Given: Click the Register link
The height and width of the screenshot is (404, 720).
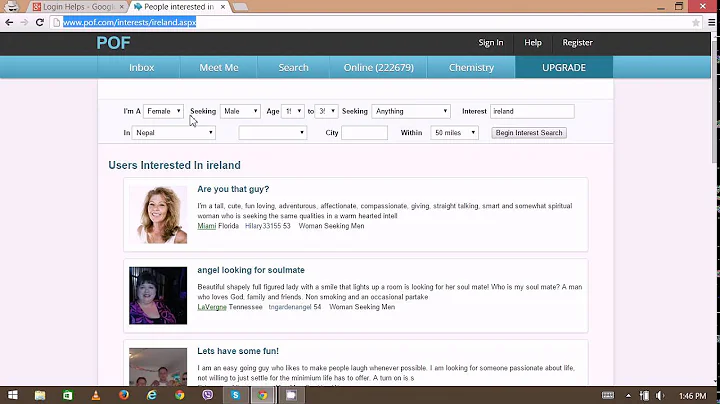Looking at the screenshot, I should click(x=577, y=43).
